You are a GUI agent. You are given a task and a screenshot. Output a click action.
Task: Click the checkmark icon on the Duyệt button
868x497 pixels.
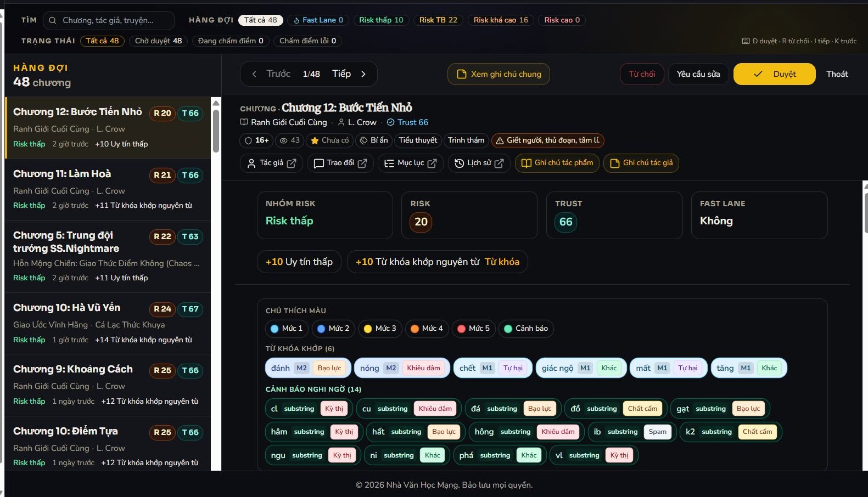(x=758, y=74)
